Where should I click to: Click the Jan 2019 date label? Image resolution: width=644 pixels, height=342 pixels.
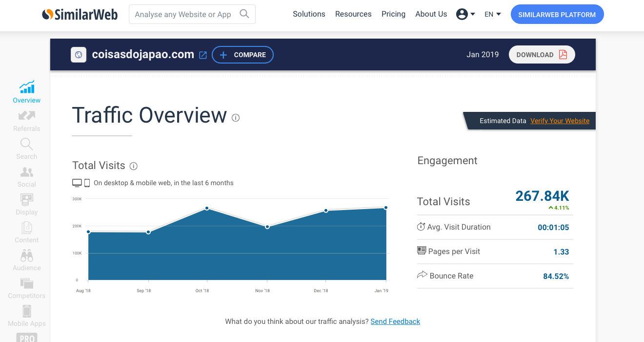483,55
